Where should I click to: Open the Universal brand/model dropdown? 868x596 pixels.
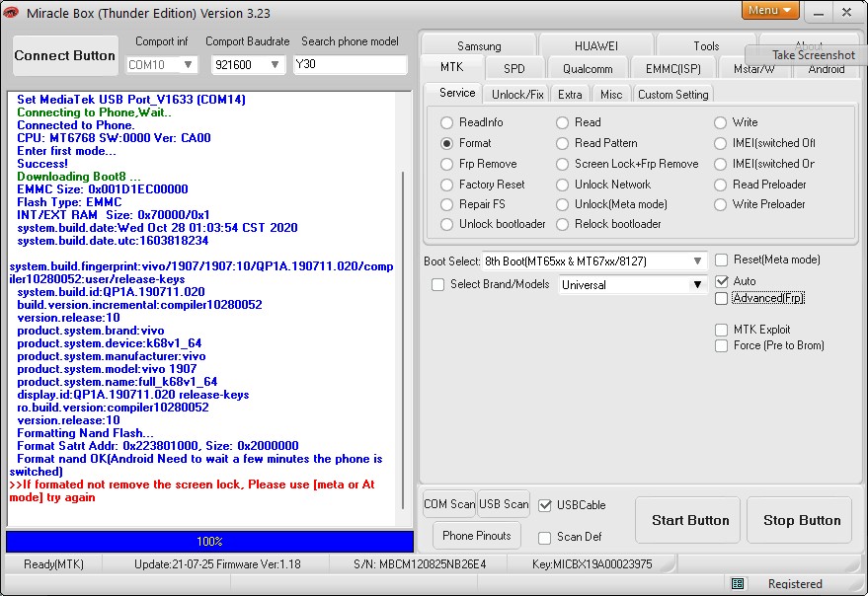pos(632,285)
